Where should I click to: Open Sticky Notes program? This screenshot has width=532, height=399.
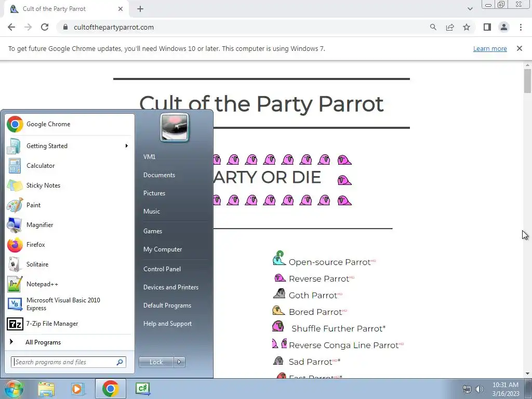(69, 185)
